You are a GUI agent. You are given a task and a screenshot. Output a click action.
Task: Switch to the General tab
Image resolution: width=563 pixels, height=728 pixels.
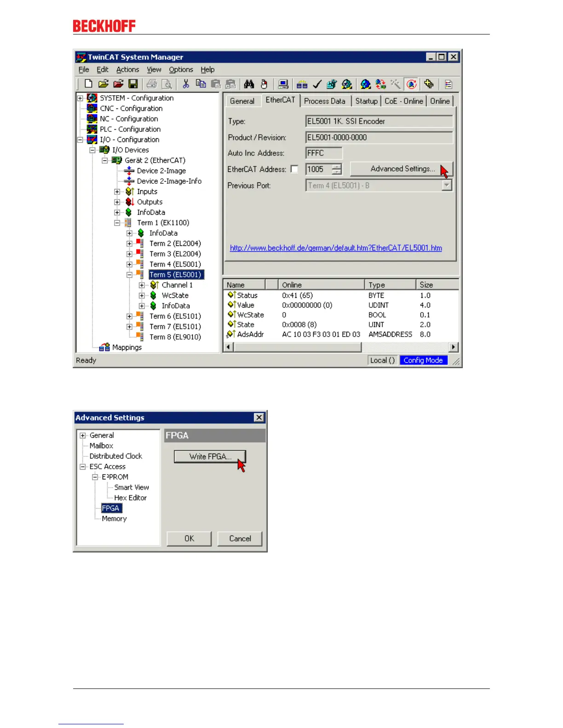[242, 101]
